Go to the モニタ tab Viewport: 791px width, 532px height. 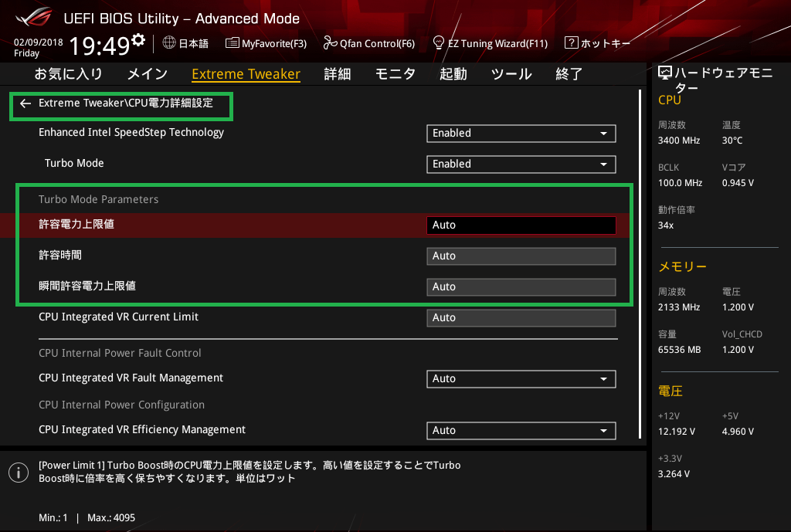click(x=395, y=74)
